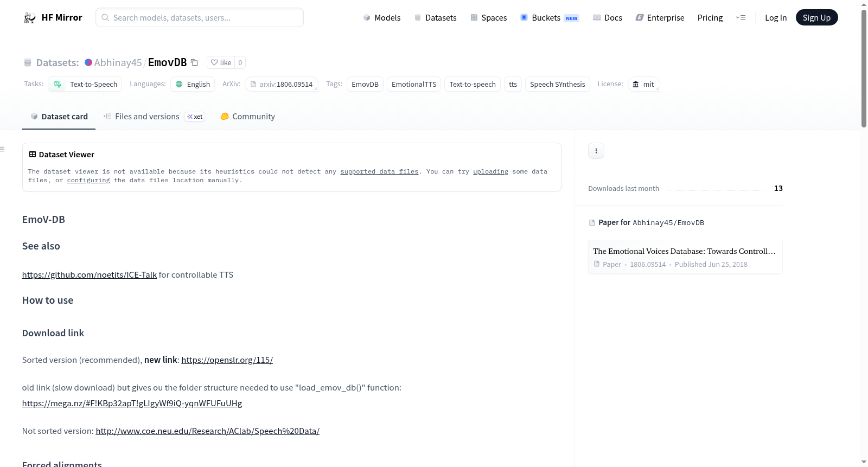Click the Datasets: breadcrumb label
Image resolution: width=868 pixels, height=467 pixels.
pyautogui.click(x=58, y=62)
